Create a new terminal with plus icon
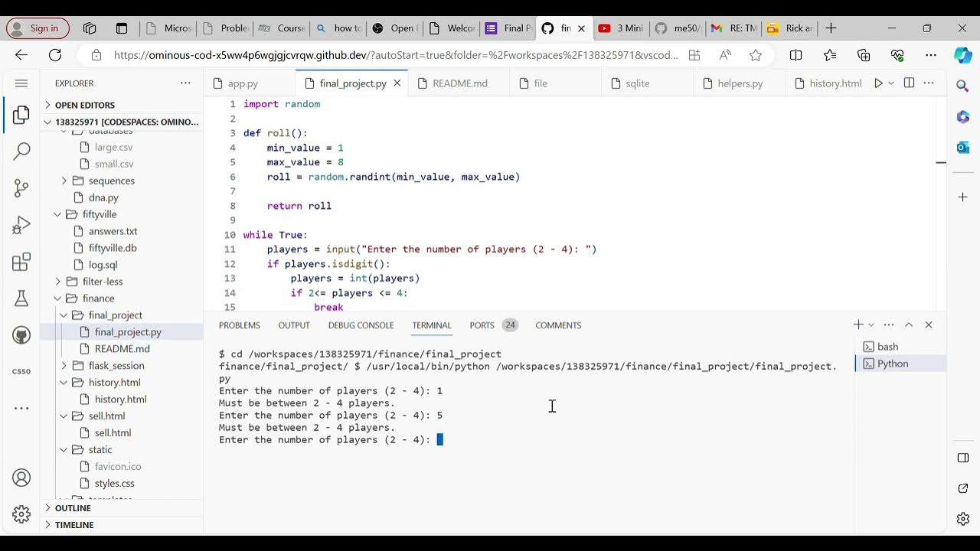The height and width of the screenshot is (551, 980). [x=858, y=325]
